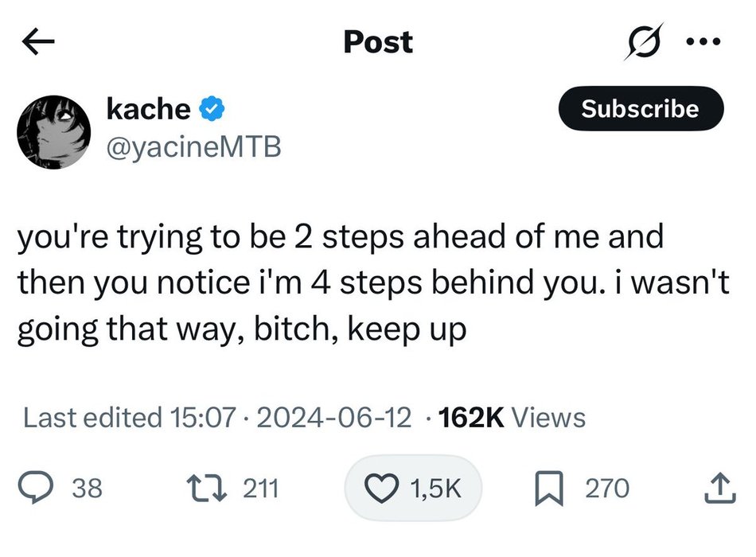756x557 pixels.
Task: Click the Subscribe button
Action: [641, 108]
